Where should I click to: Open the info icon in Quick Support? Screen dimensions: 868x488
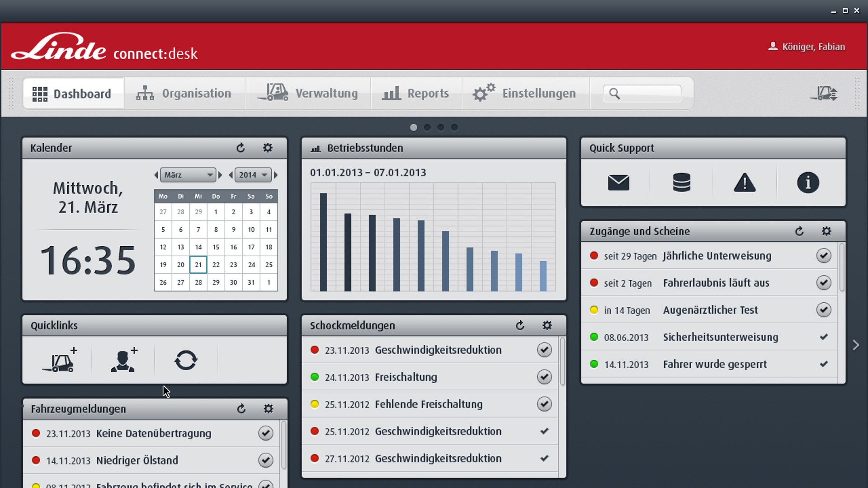coord(808,183)
